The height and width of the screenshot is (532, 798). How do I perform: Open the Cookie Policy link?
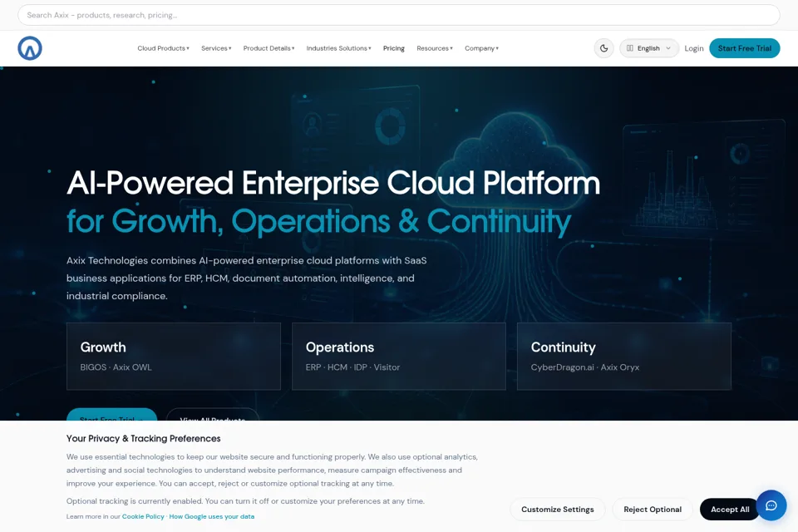click(x=143, y=516)
